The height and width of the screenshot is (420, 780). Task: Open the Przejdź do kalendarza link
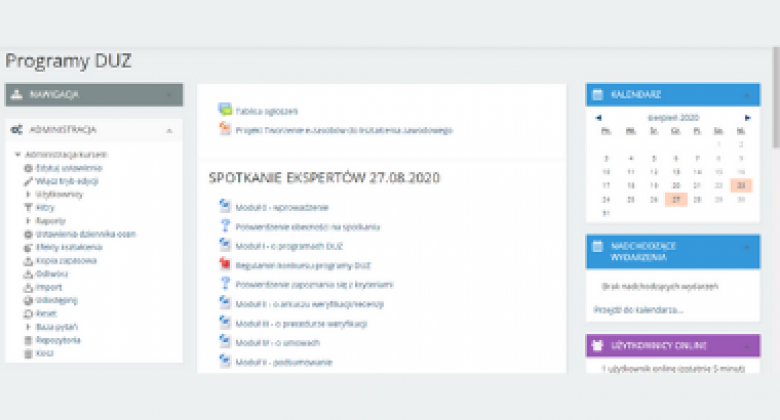643,309
